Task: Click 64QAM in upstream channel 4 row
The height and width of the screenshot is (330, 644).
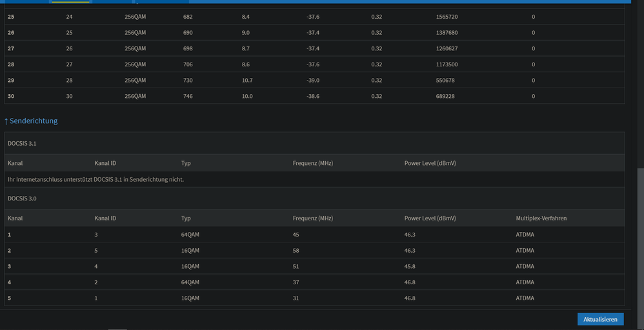Action: [x=190, y=282]
